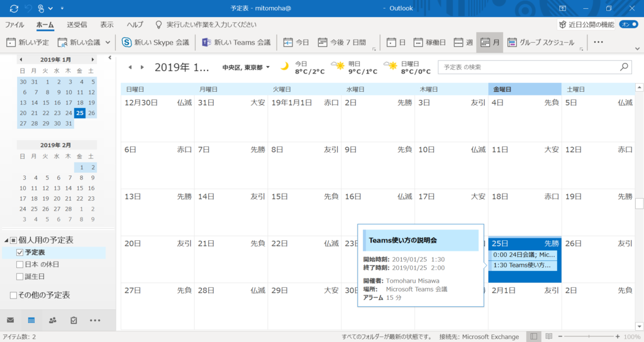Open navigation bar more options ellipsis
This screenshot has width=644, height=342.
95,320
